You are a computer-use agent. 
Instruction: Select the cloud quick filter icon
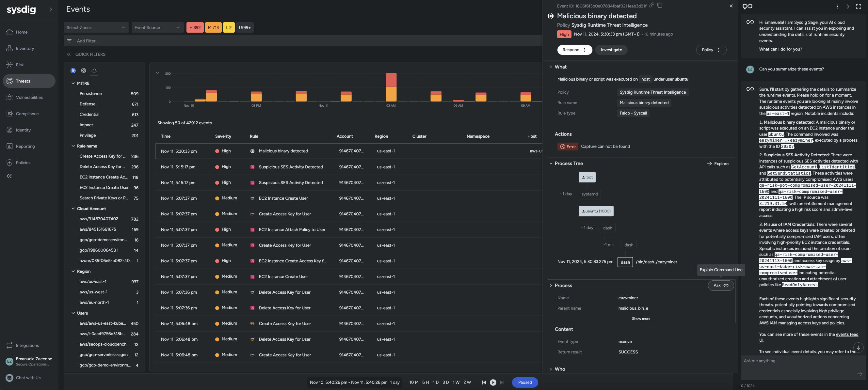point(94,70)
